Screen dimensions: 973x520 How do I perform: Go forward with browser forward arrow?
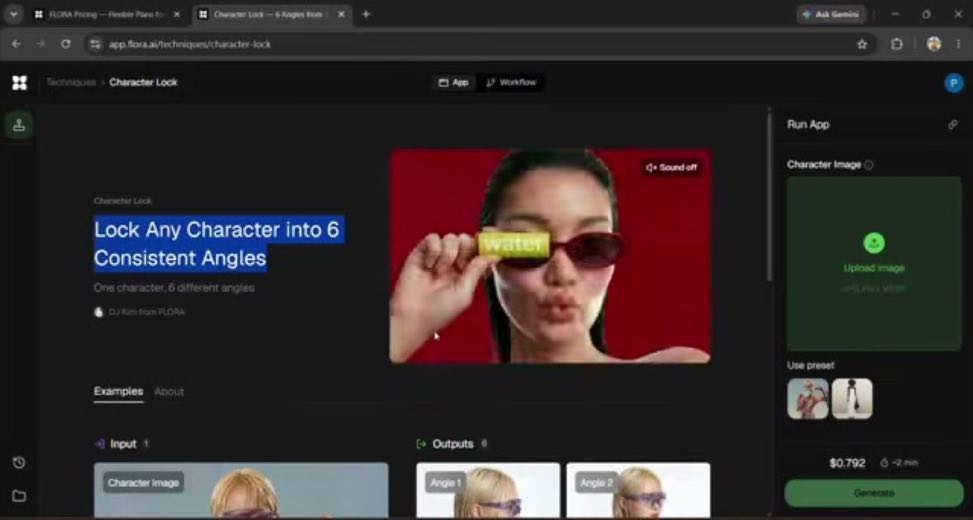[x=41, y=44]
